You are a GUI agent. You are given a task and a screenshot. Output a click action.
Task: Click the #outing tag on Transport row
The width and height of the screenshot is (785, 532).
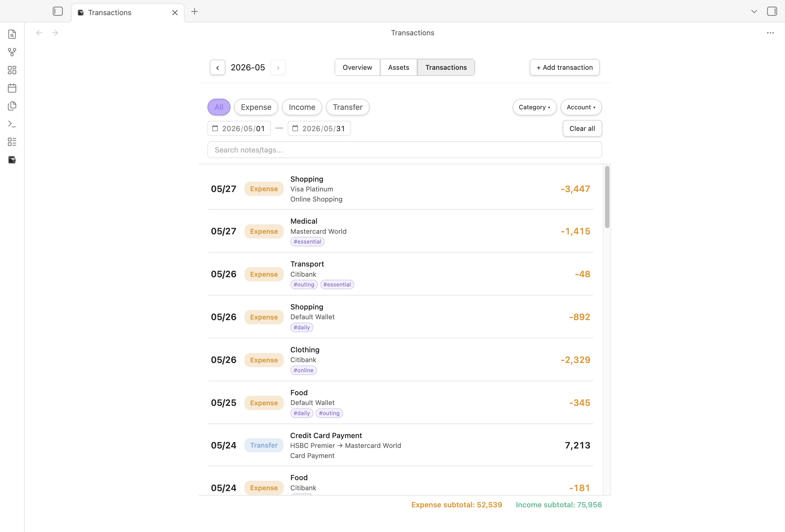[304, 285]
